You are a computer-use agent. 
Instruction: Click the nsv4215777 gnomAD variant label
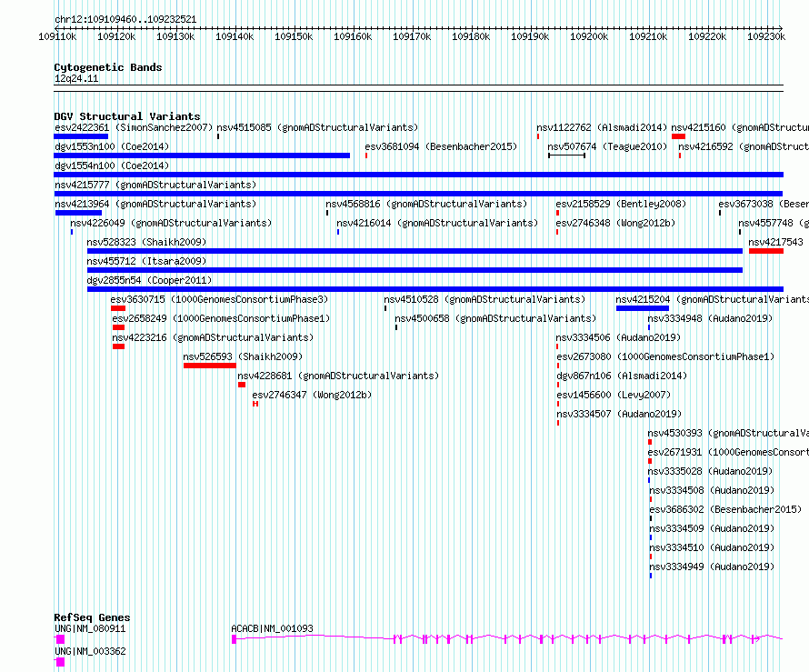[155, 185]
